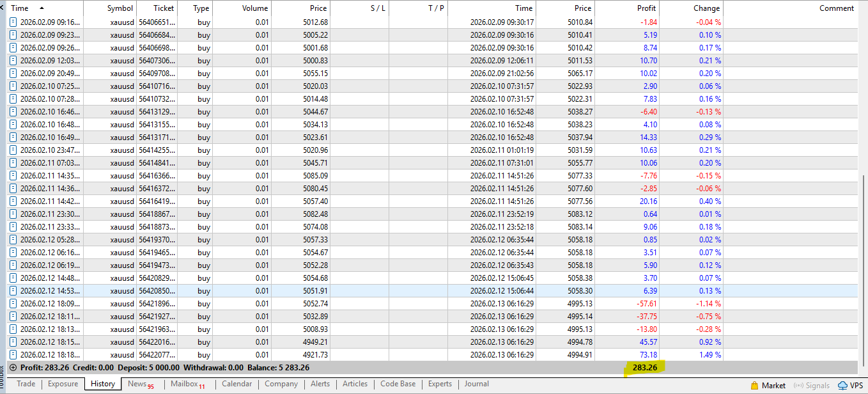Sort by the Volume column header

point(242,8)
